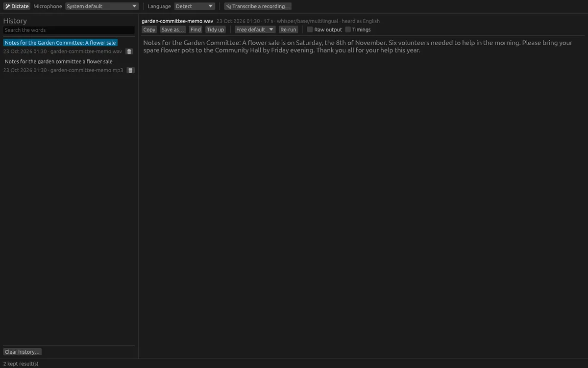Open the Free default dropdown
588x368 pixels.
[255, 29]
